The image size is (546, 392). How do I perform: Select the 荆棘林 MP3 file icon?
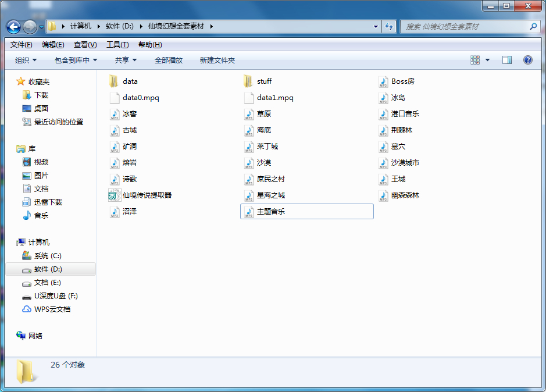[383, 130]
